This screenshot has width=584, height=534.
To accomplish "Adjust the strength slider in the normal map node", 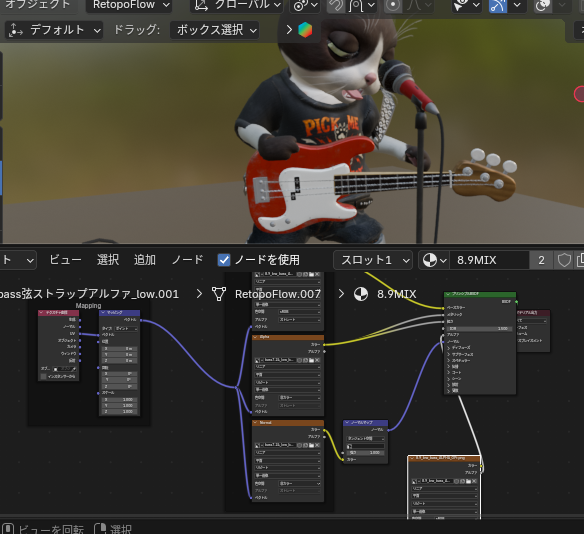I will pyautogui.click(x=365, y=452).
